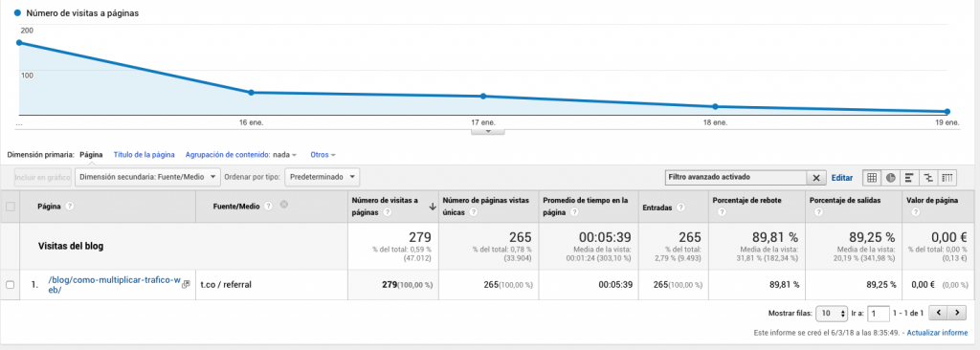Click Número de visitas a páginas legend

(76, 13)
